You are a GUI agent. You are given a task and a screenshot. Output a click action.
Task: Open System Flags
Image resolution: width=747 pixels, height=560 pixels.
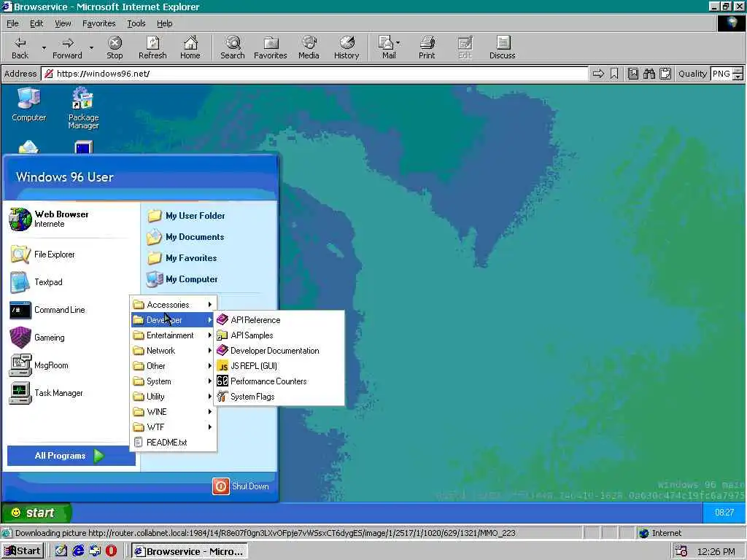(x=279, y=397)
